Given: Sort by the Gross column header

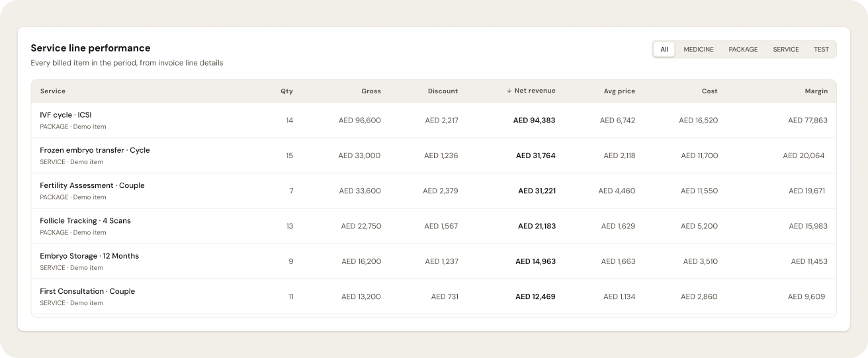Looking at the screenshot, I should [371, 91].
